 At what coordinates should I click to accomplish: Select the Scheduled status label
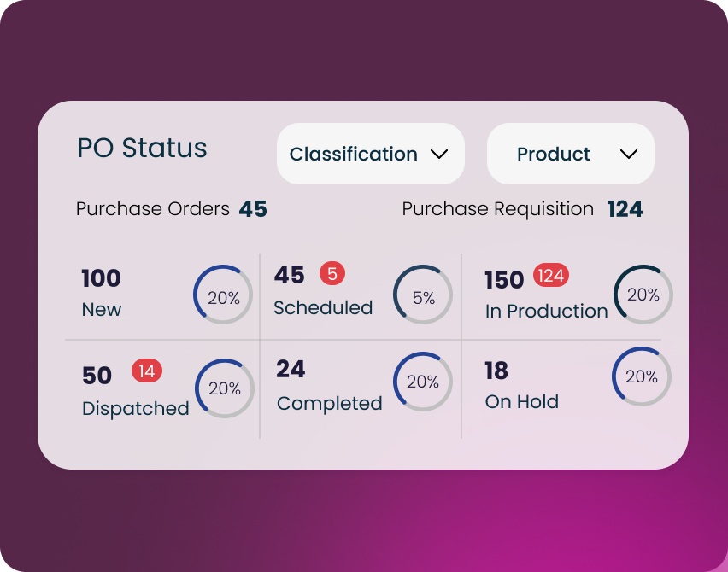(x=323, y=307)
